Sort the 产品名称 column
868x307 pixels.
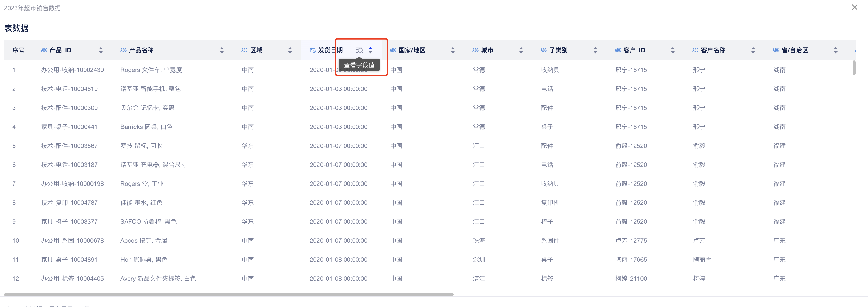[221, 50]
